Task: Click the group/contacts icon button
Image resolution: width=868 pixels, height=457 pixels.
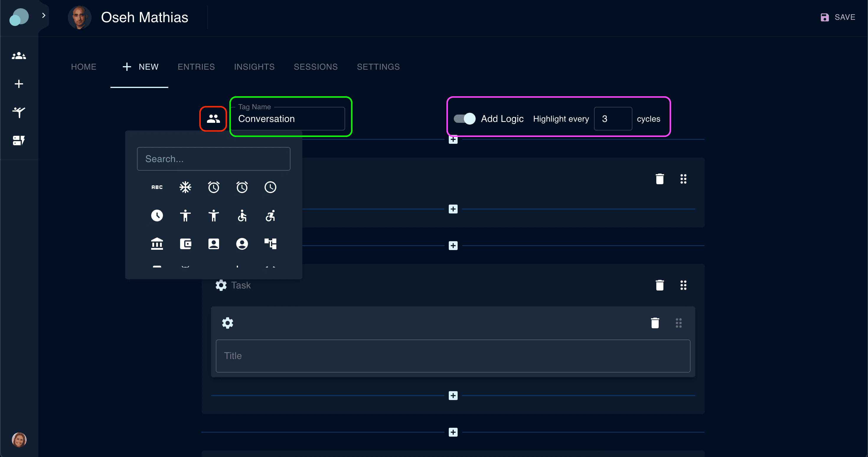Action: click(x=213, y=119)
